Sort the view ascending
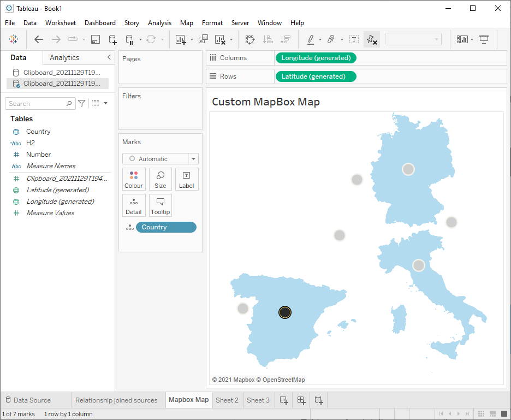The height and width of the screenshot is (420, 511). (268, 39)
